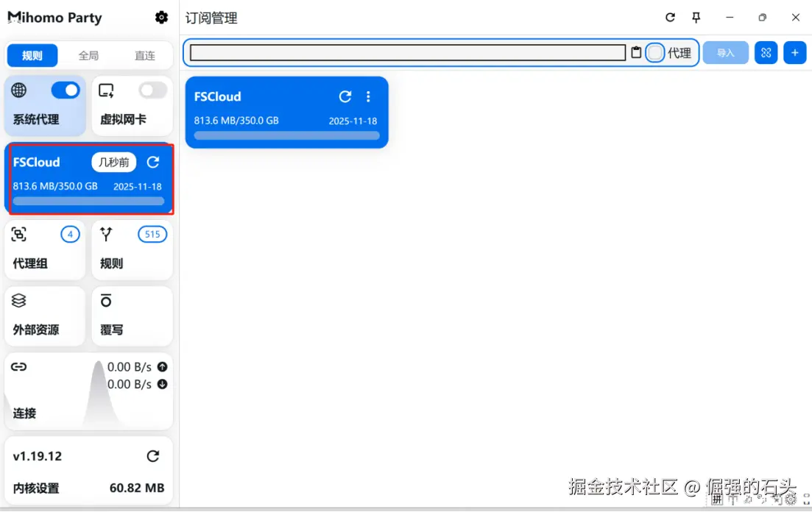Click the 订阅管理 page title
812x512 pixels.
click(211, 18)
